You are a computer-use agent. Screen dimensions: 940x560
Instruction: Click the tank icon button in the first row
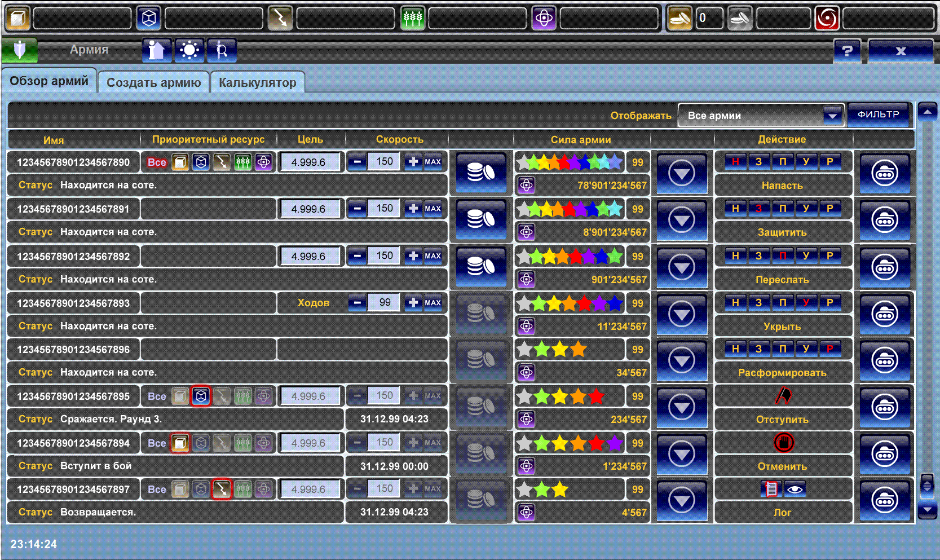click(884, 174)
